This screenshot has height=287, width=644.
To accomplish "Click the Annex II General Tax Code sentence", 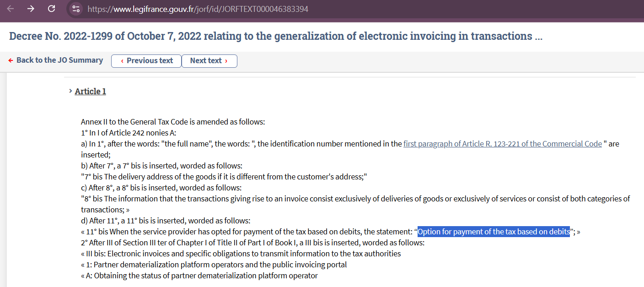I will click(173, 122).
